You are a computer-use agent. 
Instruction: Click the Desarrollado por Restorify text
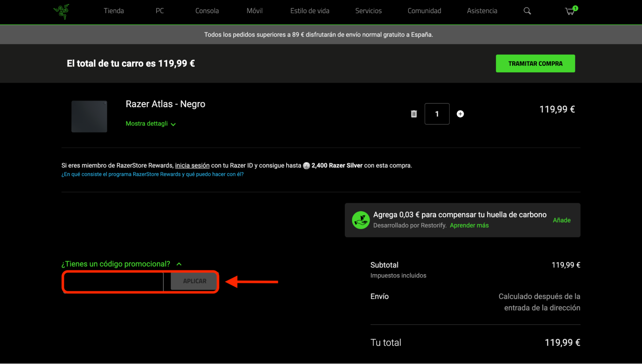(x=409, y=225)
